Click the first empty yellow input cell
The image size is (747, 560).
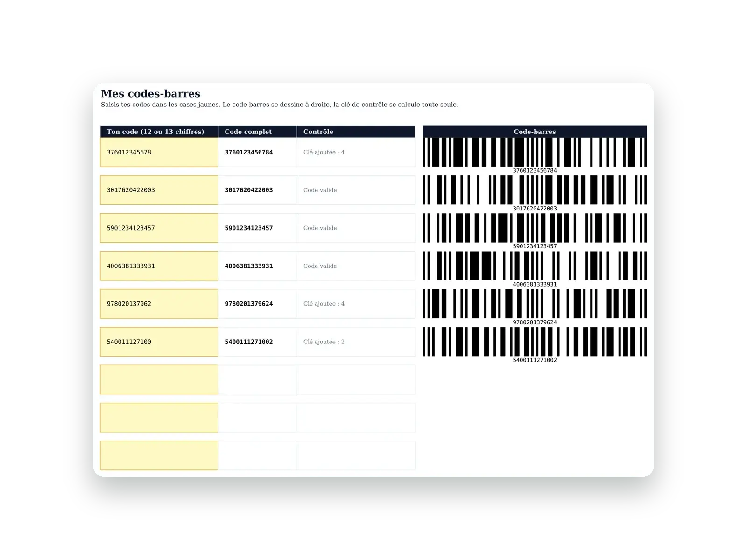pos(159,379)
